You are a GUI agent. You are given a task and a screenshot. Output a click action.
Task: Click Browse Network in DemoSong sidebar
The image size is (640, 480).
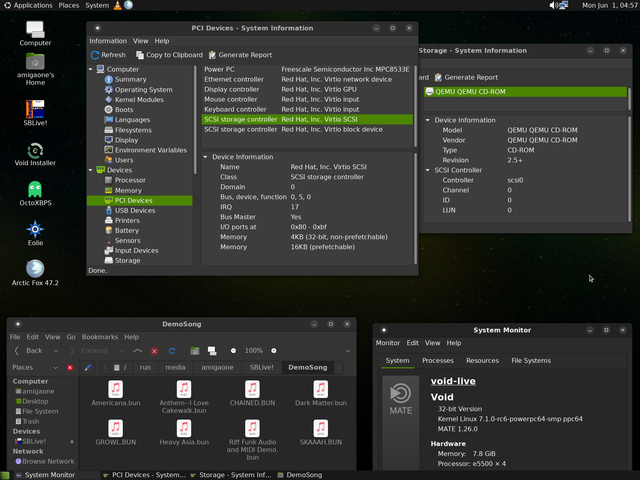[x=48, y=461]
